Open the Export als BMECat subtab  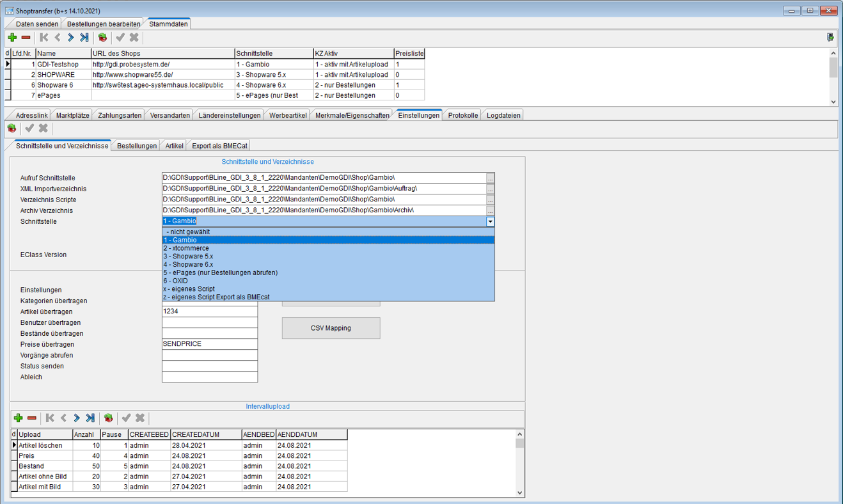[x=219, y=146]
